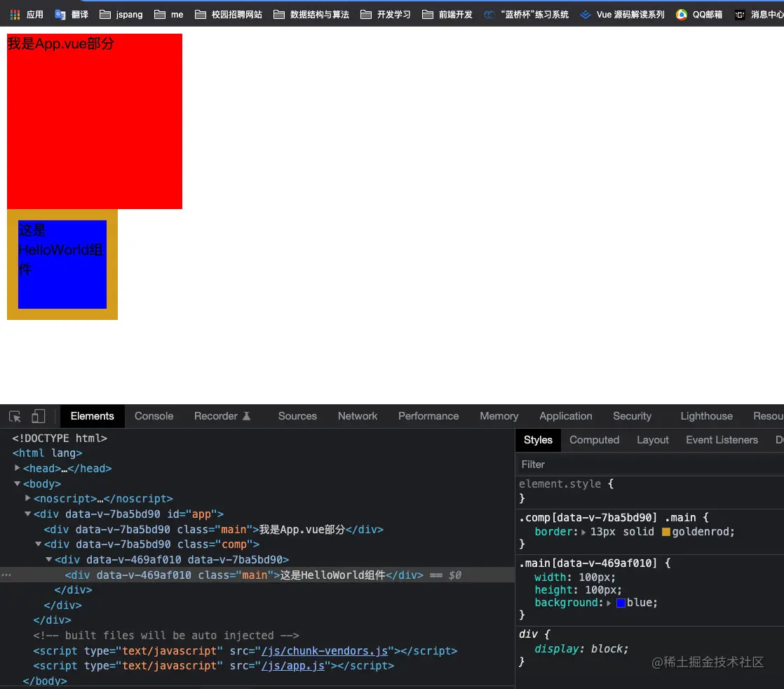Open the /js/chunk-vendors.js script link
Screen dimensions: 784x689
point(325,651)
